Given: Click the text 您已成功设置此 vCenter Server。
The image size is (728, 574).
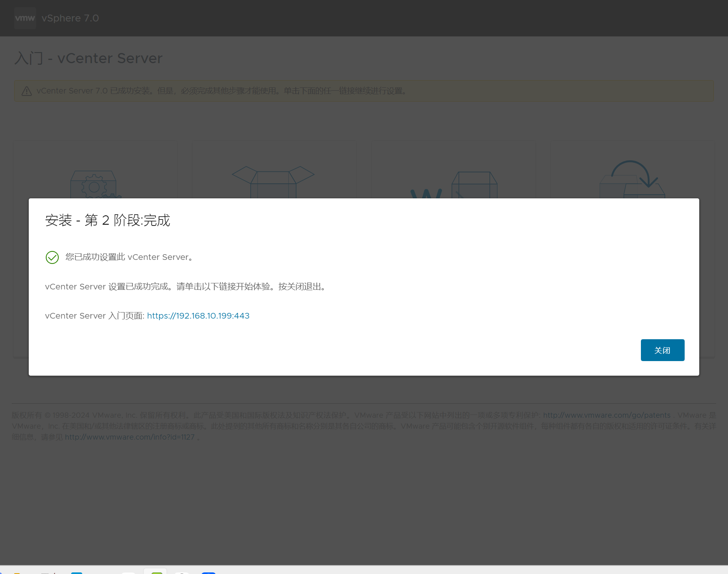Looking at the screenshot, I should pos(130,257).
